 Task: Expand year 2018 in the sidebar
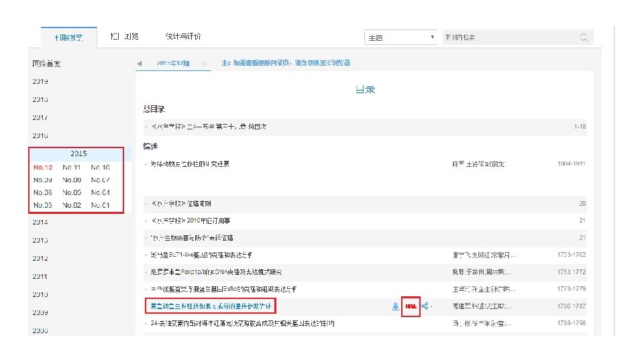tap(40, 99)
